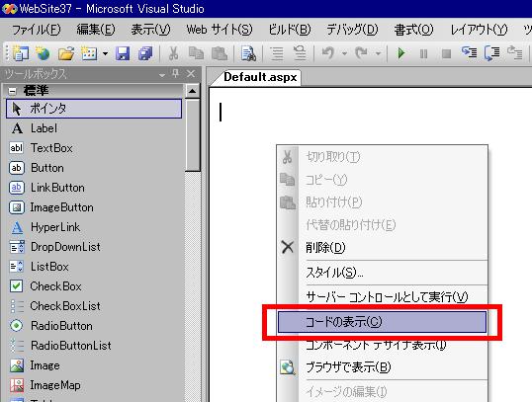Screen dimensions: 532x402
Task: Click the New Project toolbar icon
Action: pyautogui.click(x=21, y=53)
